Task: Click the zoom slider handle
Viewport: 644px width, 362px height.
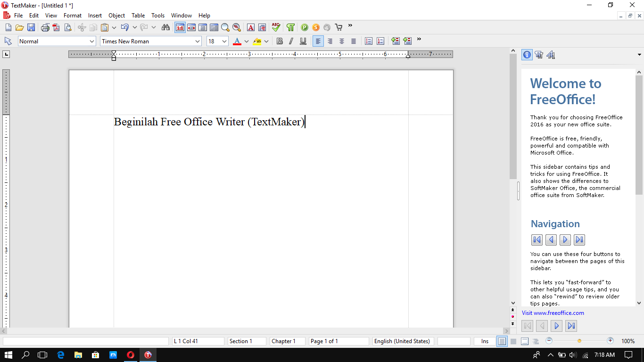Action: (x=579, y=341)
